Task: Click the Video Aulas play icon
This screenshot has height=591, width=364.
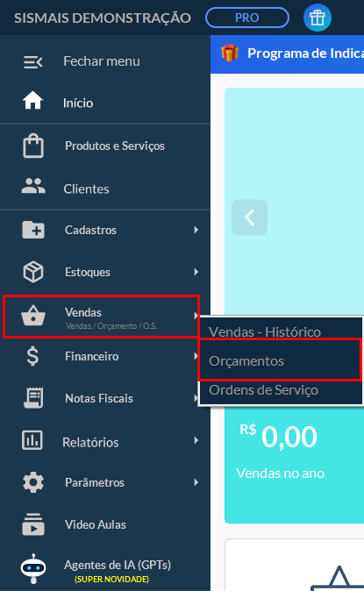Action: (33, 524)
